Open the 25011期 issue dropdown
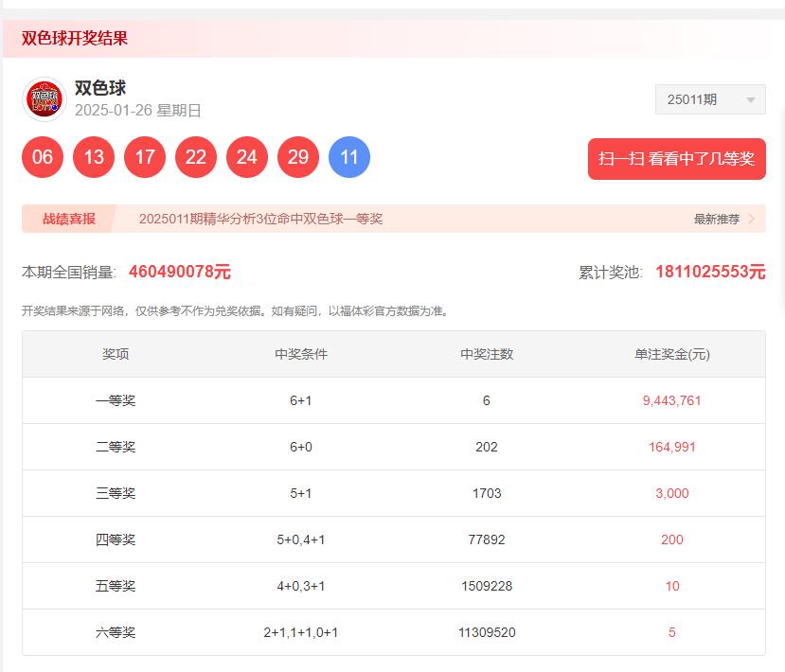Screen dimensions: 785x672 coord(710,99)
